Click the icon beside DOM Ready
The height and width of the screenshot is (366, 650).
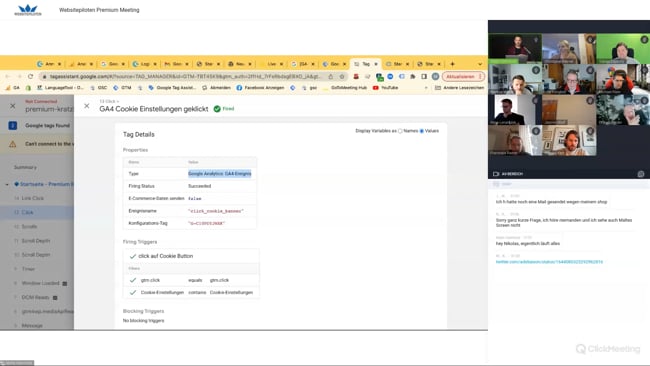(55, 298)
